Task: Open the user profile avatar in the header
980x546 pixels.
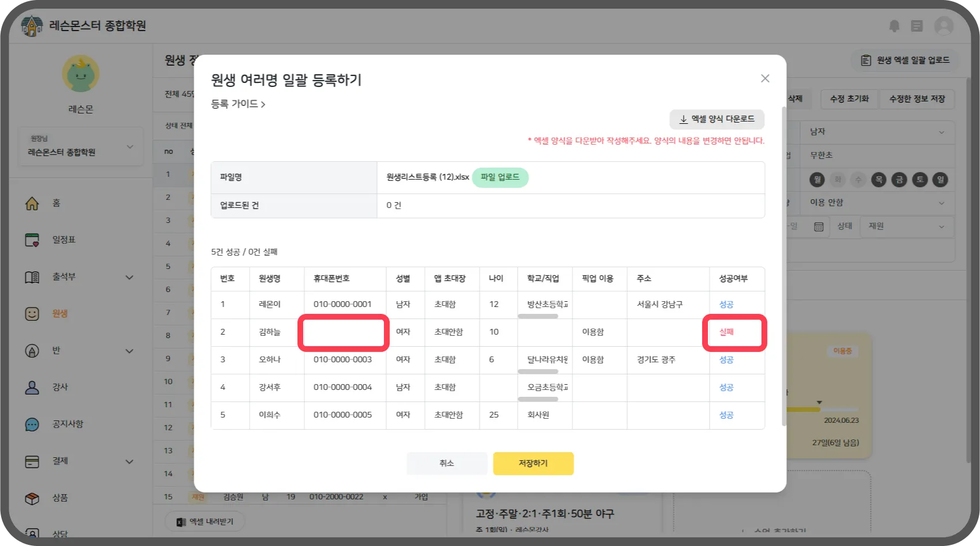Action: [x=944, y=26]
